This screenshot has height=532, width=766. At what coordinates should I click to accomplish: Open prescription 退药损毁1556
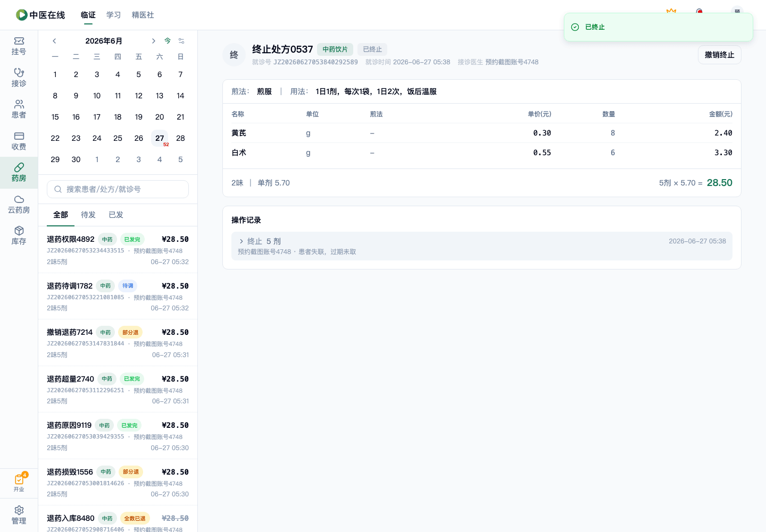118,482
